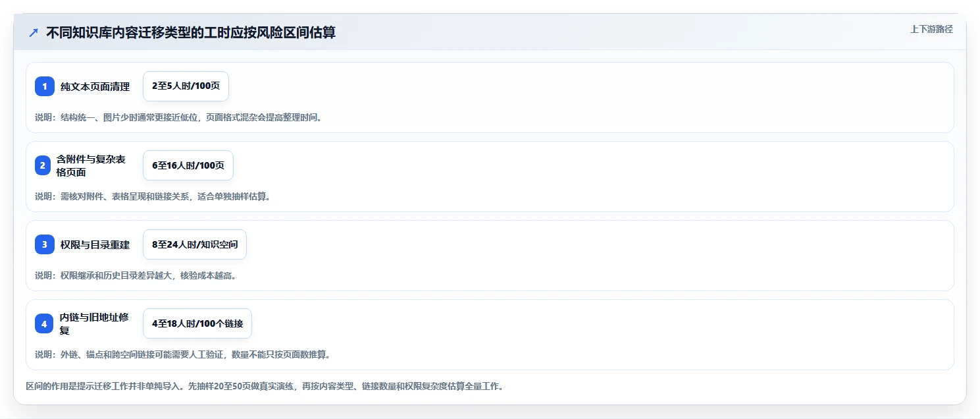980x419 pixels.
Task: Select the number 3 step badge
Action: (x=45, y=244)
